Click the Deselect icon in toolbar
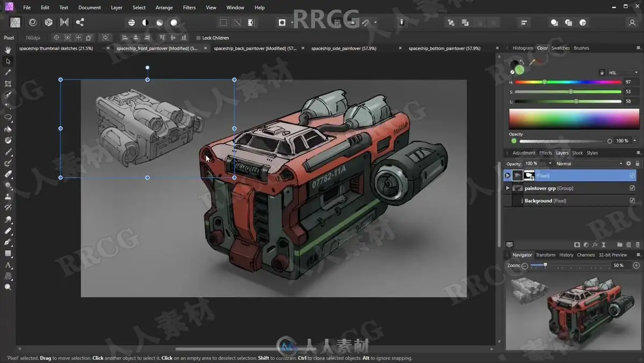The image size is (644, 363). [x=237, y=23]
